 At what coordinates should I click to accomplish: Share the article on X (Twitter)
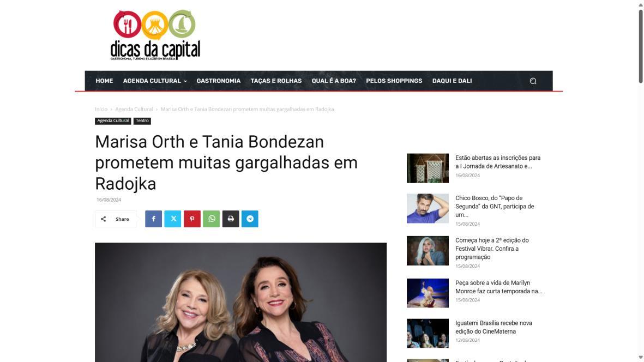pyautogui.click(x=172, y=219)
